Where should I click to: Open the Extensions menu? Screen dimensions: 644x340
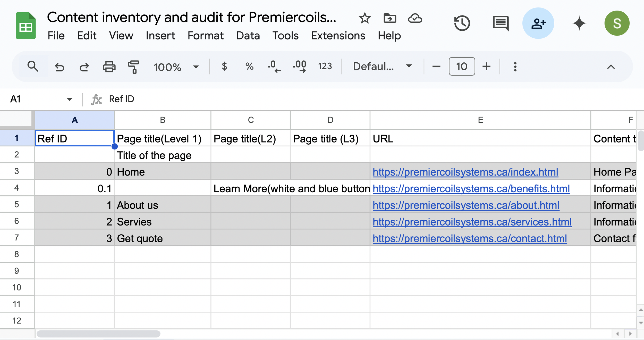(338, 36)
